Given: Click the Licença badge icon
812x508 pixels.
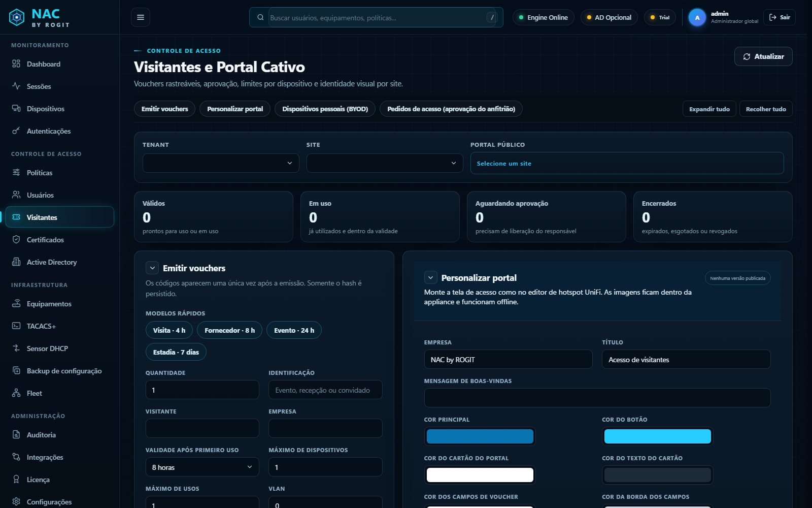Looking at the screenshot, I should point(16,480).
